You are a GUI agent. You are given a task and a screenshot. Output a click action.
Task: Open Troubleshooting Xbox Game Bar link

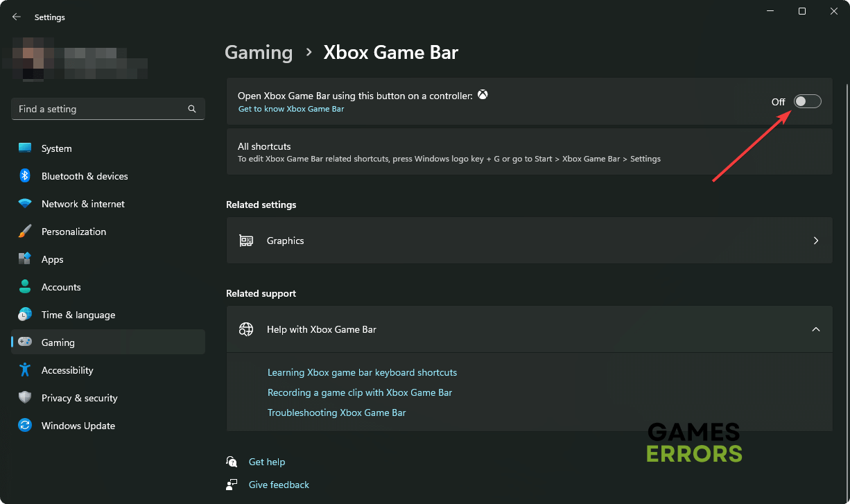coord(336,412)
